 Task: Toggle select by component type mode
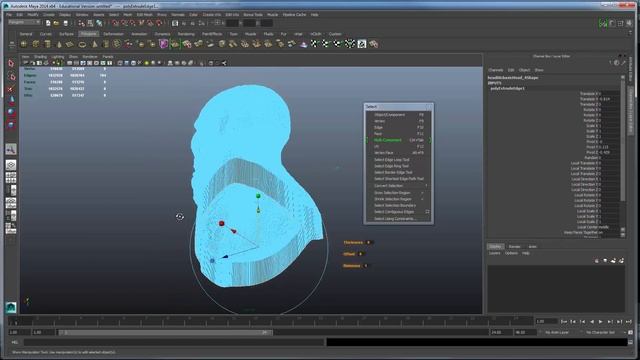pyautogui.click(x=99, y=23)
